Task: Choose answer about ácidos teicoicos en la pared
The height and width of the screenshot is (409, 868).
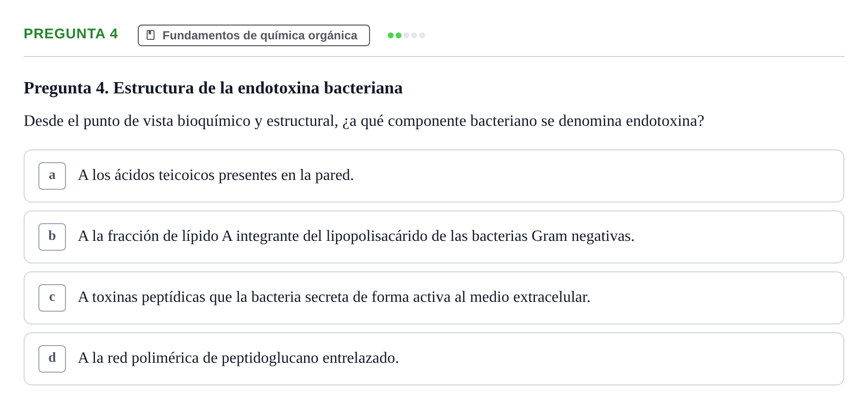Action: [434, 176]
